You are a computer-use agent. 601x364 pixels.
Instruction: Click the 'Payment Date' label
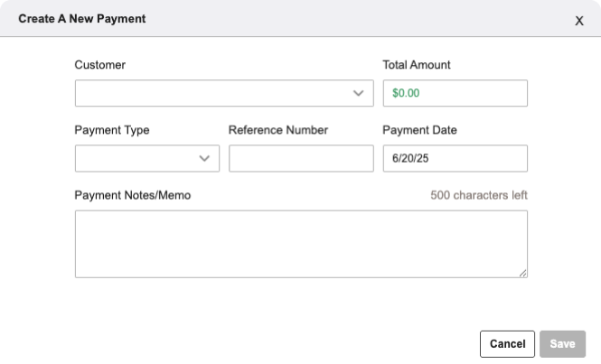click(x=419, y=130)
